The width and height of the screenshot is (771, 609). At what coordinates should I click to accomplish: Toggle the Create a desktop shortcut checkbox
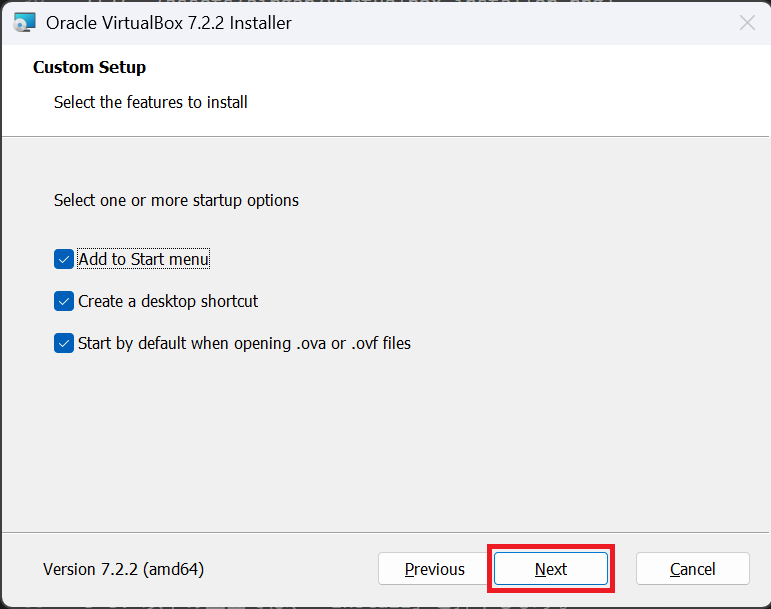(64, 301)
